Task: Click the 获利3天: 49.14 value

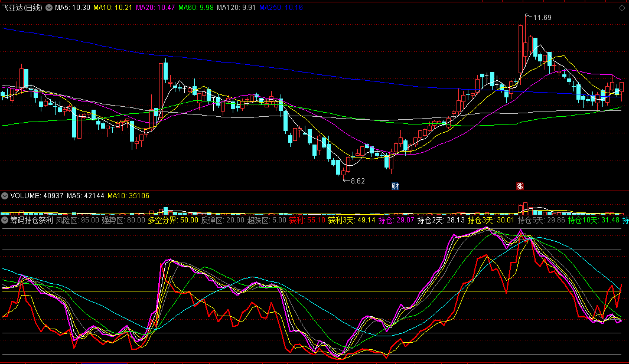Action: click(352, 220)
